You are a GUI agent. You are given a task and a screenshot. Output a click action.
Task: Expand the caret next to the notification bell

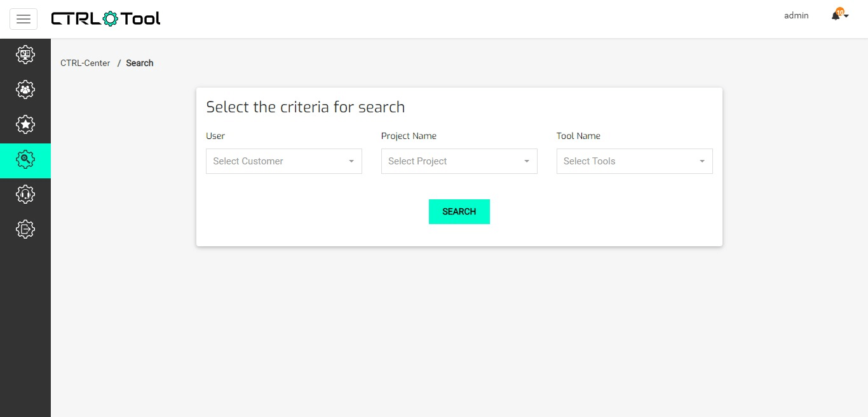pos(846,17)
